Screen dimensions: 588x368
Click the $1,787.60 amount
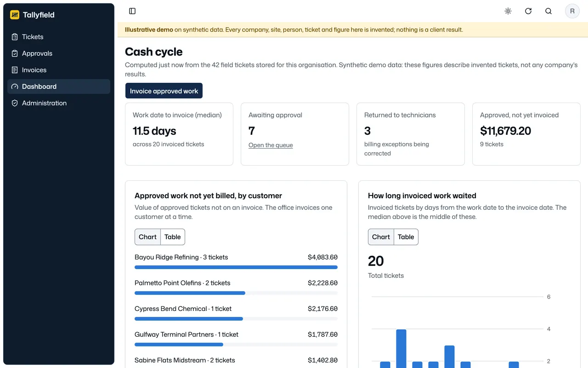[x=322, y=334]
